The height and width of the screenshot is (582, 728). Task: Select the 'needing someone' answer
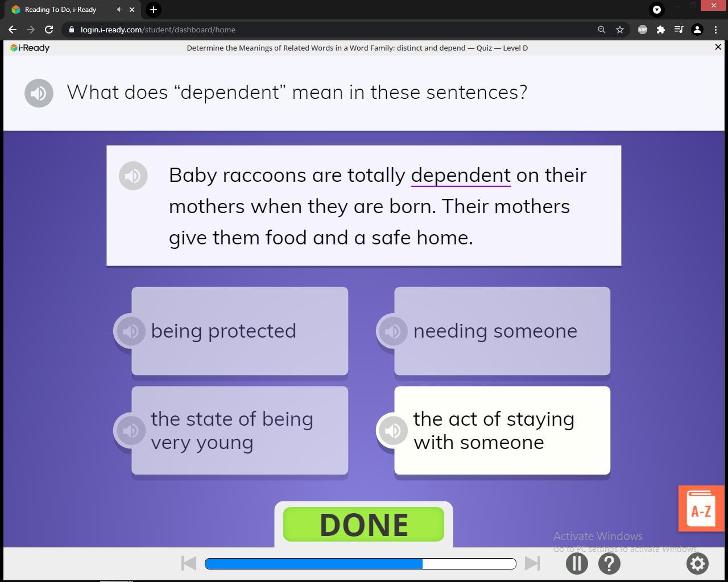[502, 331]
